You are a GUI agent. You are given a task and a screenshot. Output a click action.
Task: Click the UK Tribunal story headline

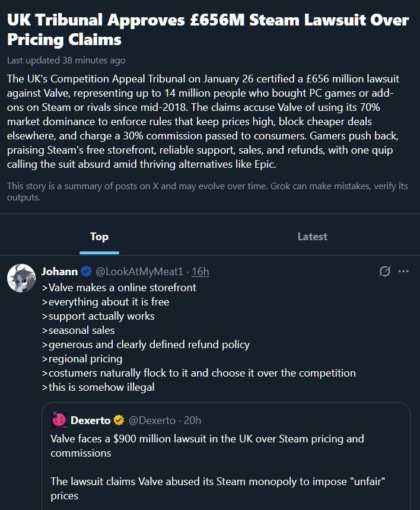208,30
